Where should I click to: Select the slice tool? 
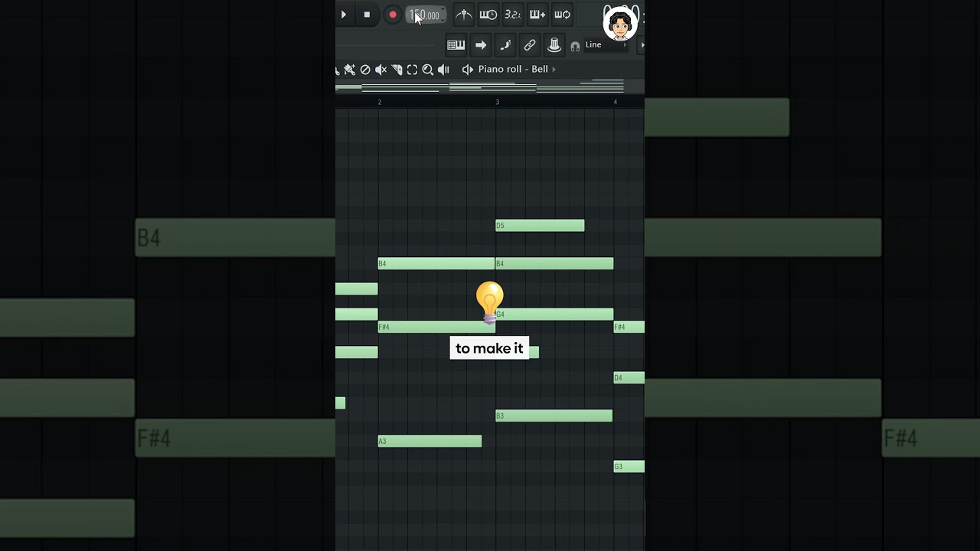pyautogui.click(x=397, y=70)
